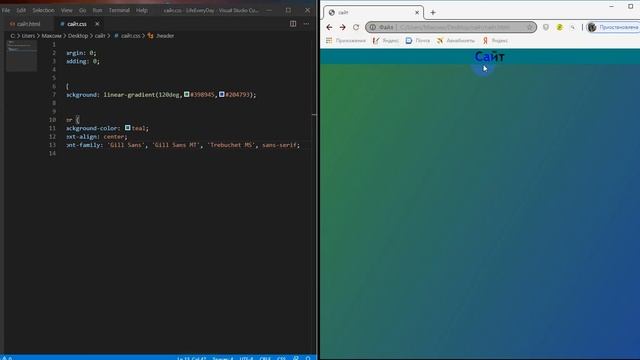The height and width of the screenshot is (360, 640).
Task: Click line number 13 in the gutter
Action: click(x=52, y=145)
